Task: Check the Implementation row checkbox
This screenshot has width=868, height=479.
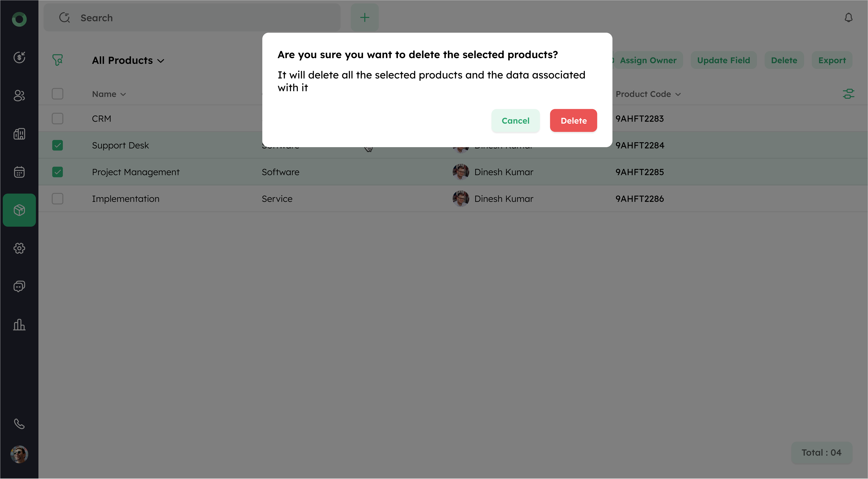Action: coord(58,199)
